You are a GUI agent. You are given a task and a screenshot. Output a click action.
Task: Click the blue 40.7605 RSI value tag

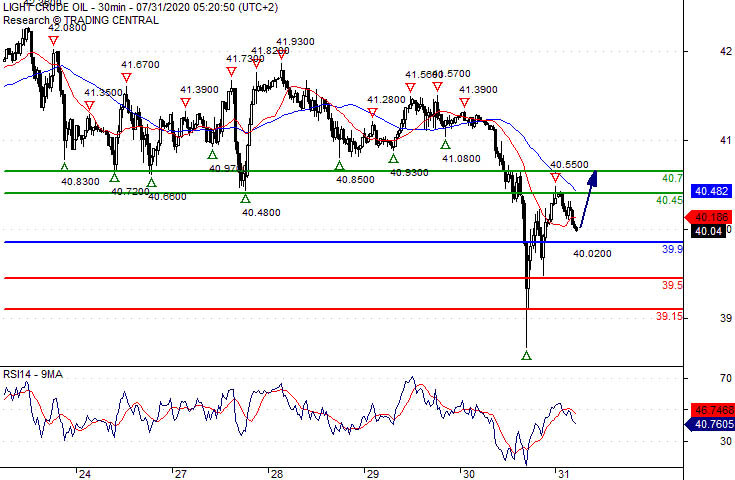[x=710, y=424]
